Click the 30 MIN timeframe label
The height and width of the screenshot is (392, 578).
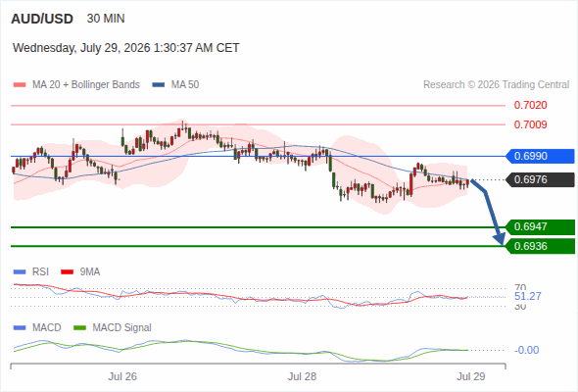coord(106,19)
